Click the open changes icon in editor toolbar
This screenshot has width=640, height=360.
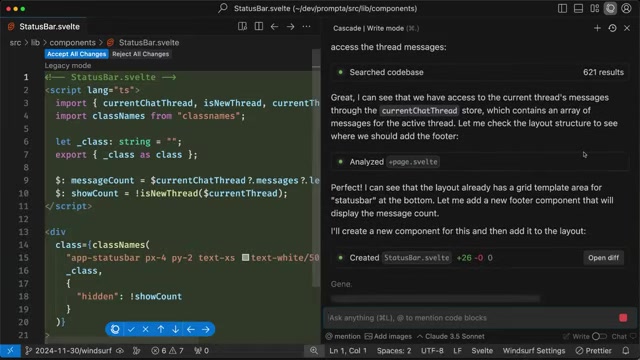coord(242,27)
